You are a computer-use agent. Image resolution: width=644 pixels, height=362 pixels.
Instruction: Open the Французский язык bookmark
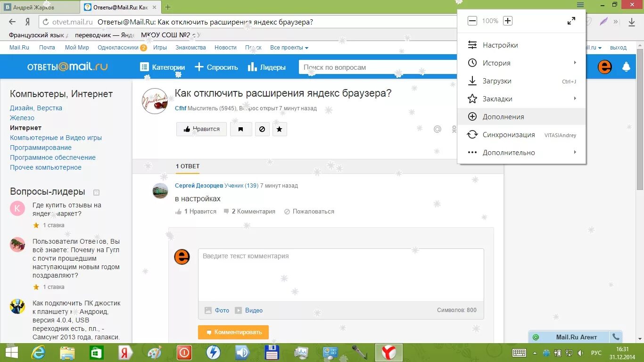[x=39, y=35]
